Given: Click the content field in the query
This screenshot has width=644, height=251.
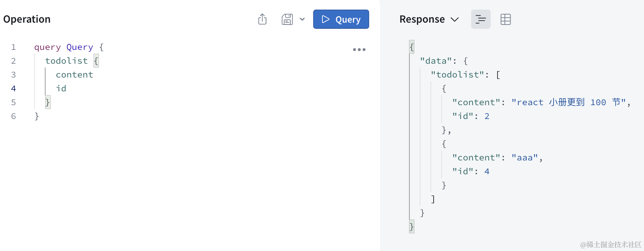Looking at the screenshot, I should (x=74, y=75).
